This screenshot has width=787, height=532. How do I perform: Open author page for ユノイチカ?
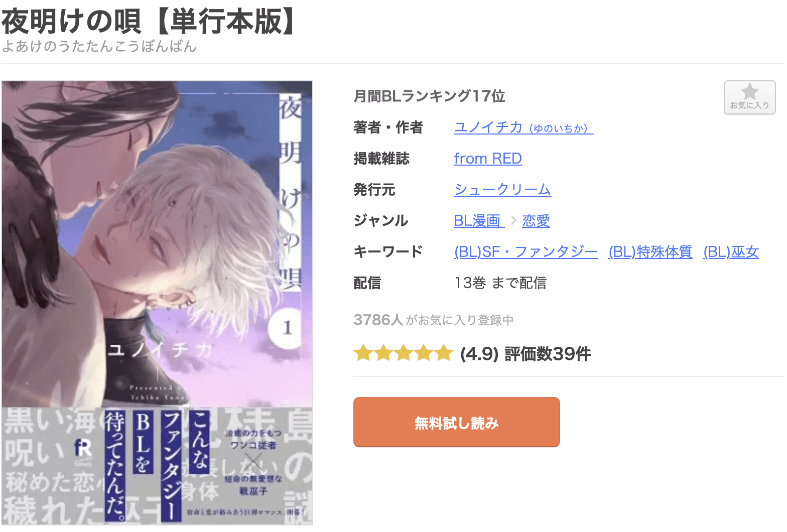pyautogui.click(x=523, y=127)
